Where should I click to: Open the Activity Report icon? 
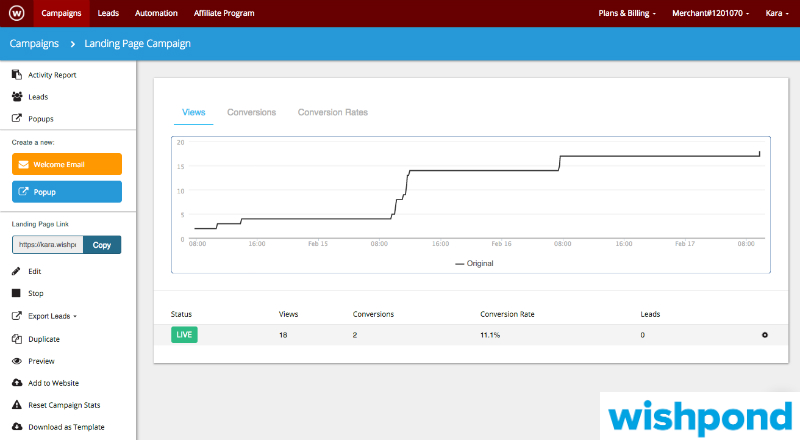click(17, 75)
